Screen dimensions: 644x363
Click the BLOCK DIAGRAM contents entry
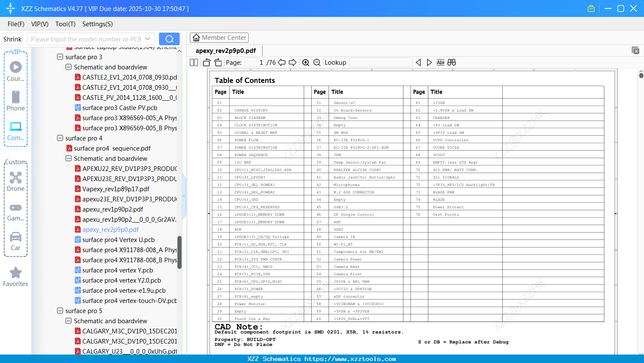(250, 118)
